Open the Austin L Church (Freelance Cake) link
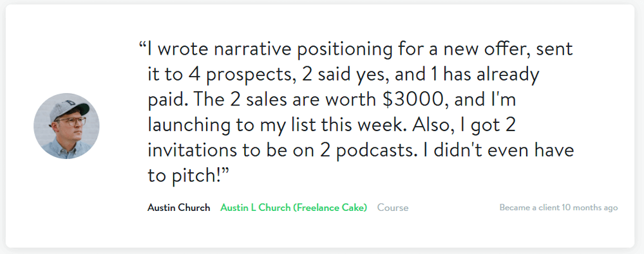Screen dimensions: 644x254 (x=294, y=208)
